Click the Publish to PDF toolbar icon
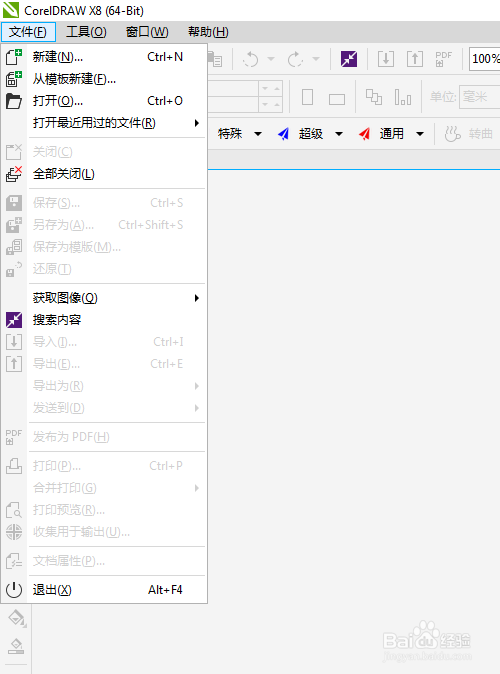The image size is (500, 674). coord(443,59)
